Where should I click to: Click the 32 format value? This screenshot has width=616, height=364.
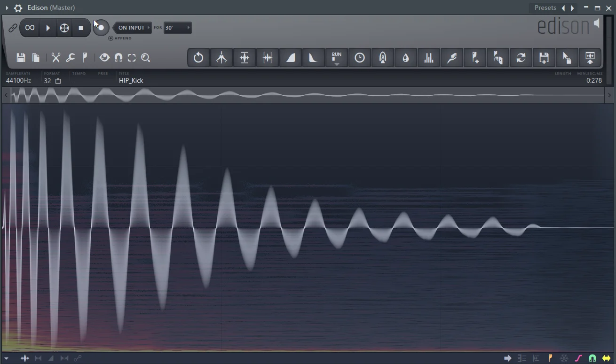(47, 81)
